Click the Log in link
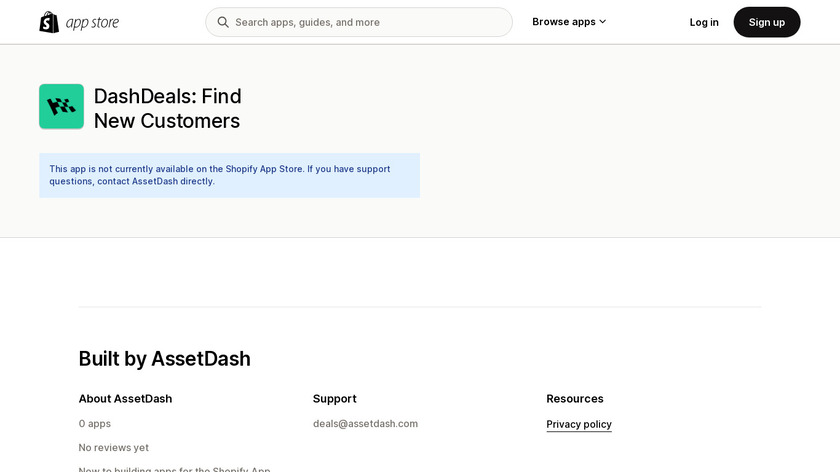Screen dimensions: 840x472 [x=704, y=22]
